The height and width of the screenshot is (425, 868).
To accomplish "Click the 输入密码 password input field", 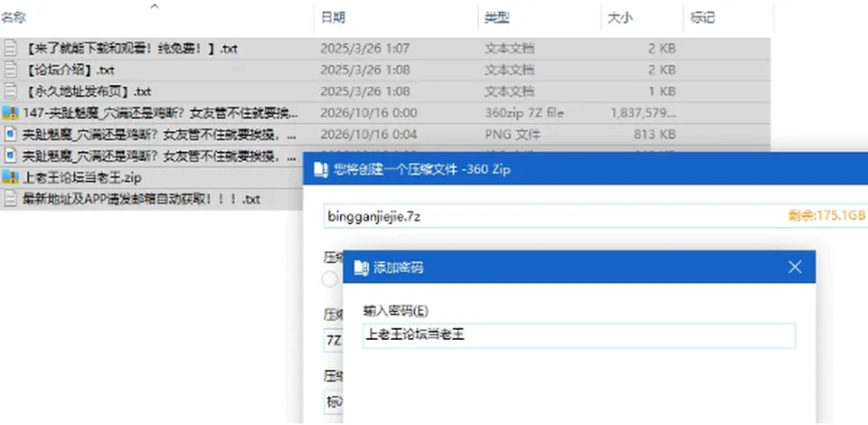I will [579, 335].
